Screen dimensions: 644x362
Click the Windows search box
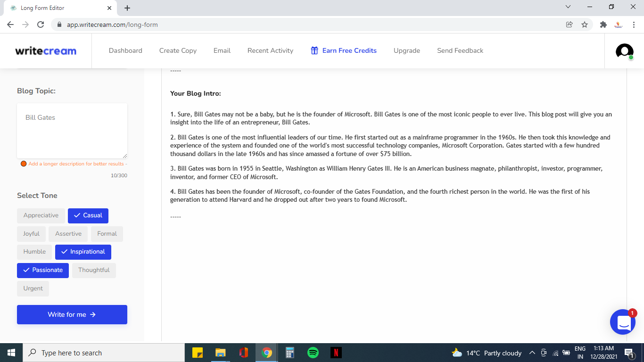[104, 353]
